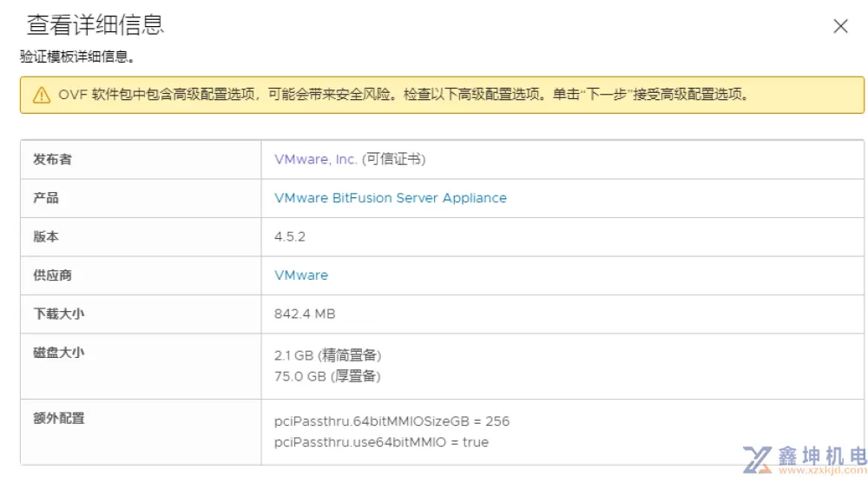
Task: Click the 额外配置 row label
Action: click(59, 418)
